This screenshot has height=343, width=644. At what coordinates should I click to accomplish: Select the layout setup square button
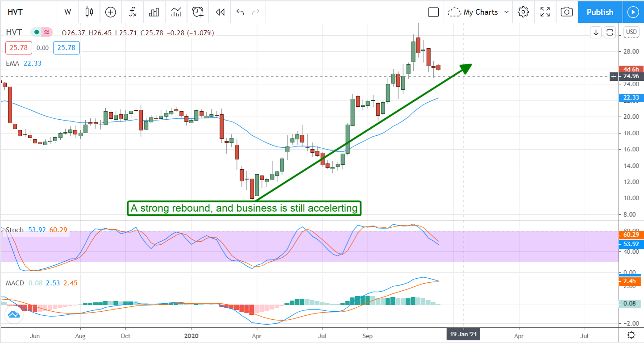pyautogui.click(x=433, y=12)
